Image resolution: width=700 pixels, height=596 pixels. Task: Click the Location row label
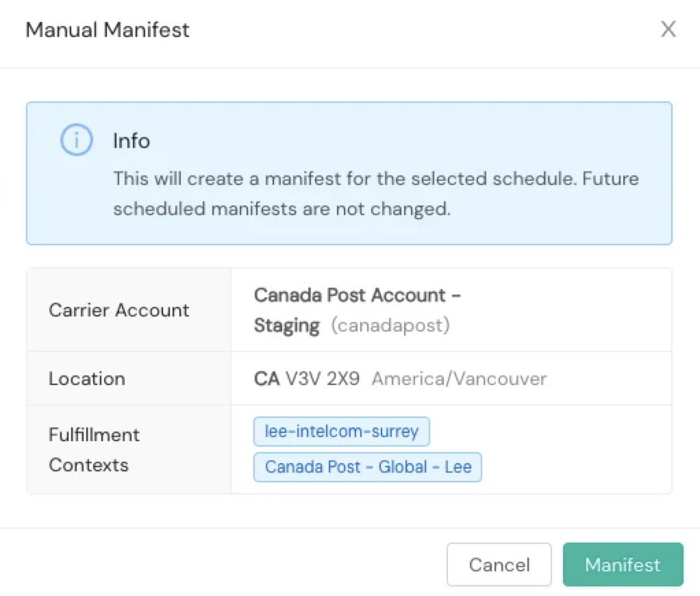86,378
